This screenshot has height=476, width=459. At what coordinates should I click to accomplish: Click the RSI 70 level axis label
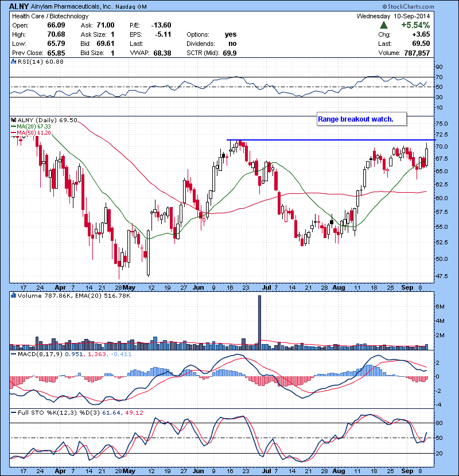tap(439, 77)
